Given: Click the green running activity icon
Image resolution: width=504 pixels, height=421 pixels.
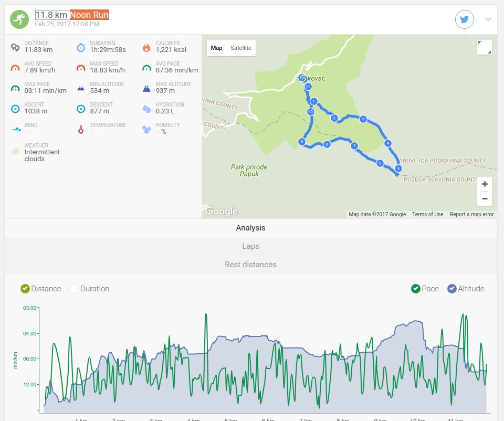Looking at the screenshot, I should point(19,19).
